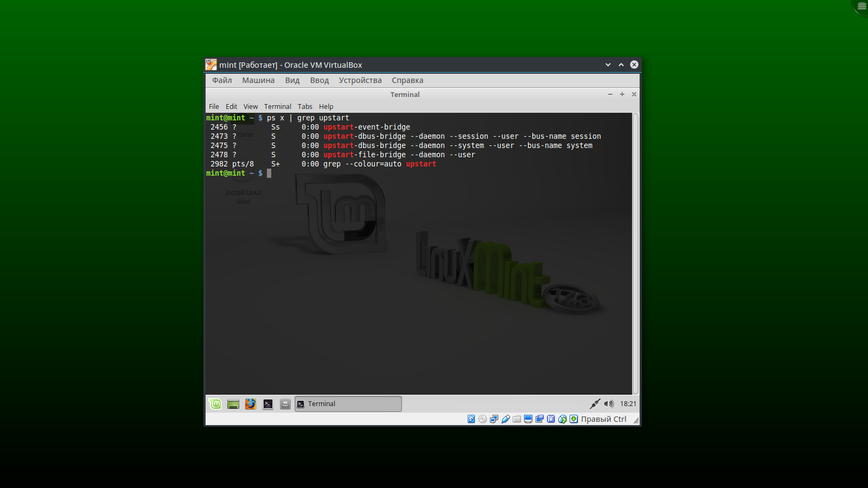The height and width of the screenshot is (488, 868).
Task: Click the guest display status icon
Action: click(528, 419)
